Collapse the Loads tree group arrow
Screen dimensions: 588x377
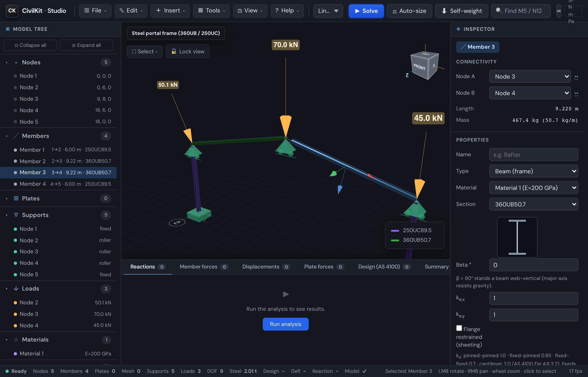(x=7, y=289)
